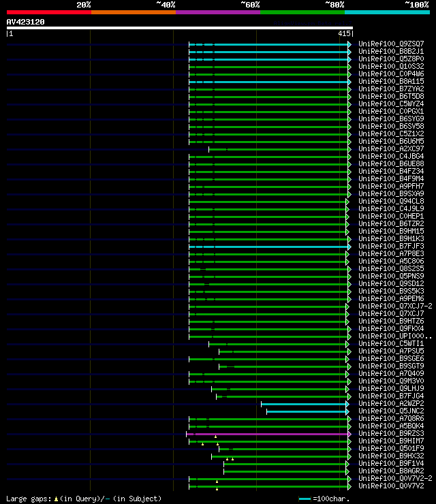Select the UniRef100_B4FZ34 label

tap(391, 172)
